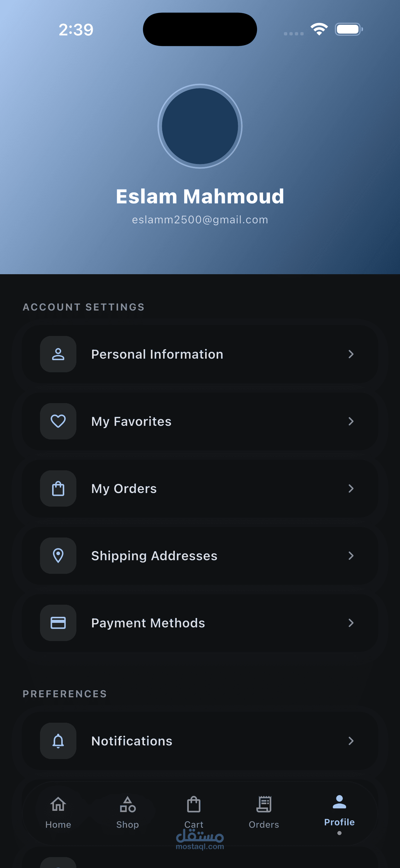400x868 pixels.
Task: Expand Notifications via its right chevron
Action: [351, 741]
